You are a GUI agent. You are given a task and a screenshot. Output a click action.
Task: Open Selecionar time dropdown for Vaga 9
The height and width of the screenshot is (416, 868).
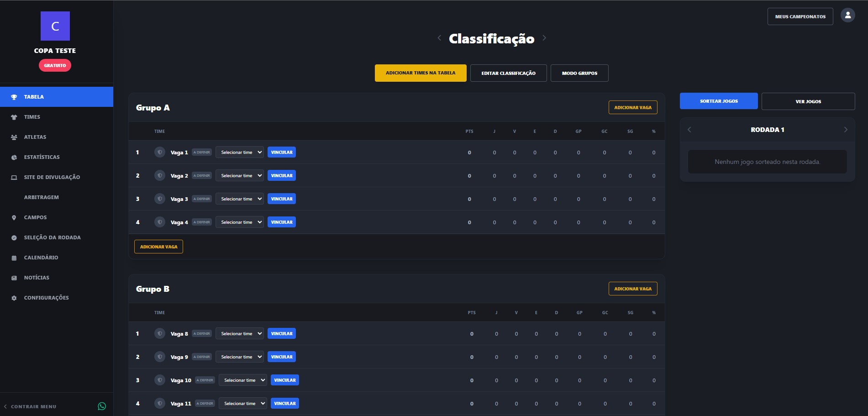tap(240, 357)
